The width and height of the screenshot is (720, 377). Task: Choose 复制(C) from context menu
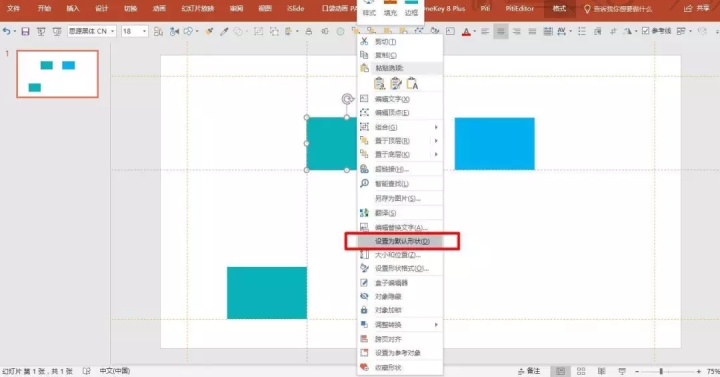(x=400, y=55)
